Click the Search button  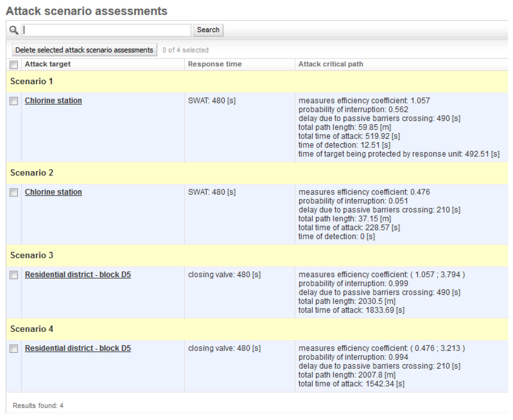(208, 30)
